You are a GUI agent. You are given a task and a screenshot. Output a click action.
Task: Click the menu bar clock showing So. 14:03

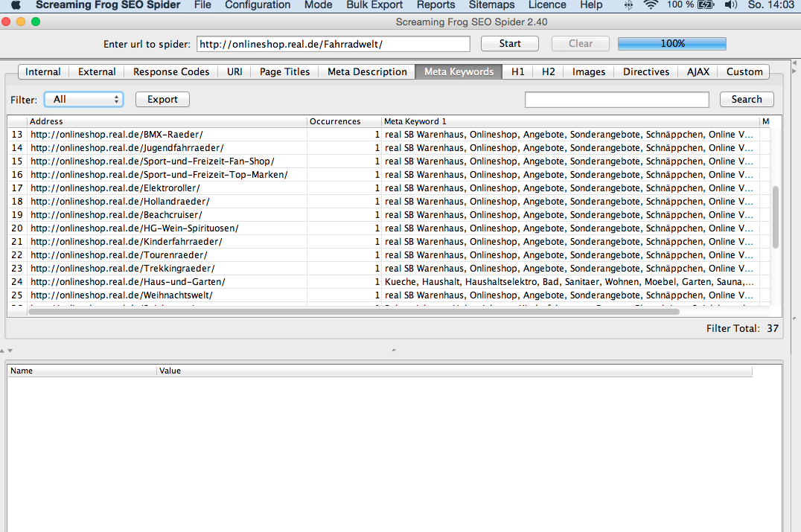click(771, 5)
